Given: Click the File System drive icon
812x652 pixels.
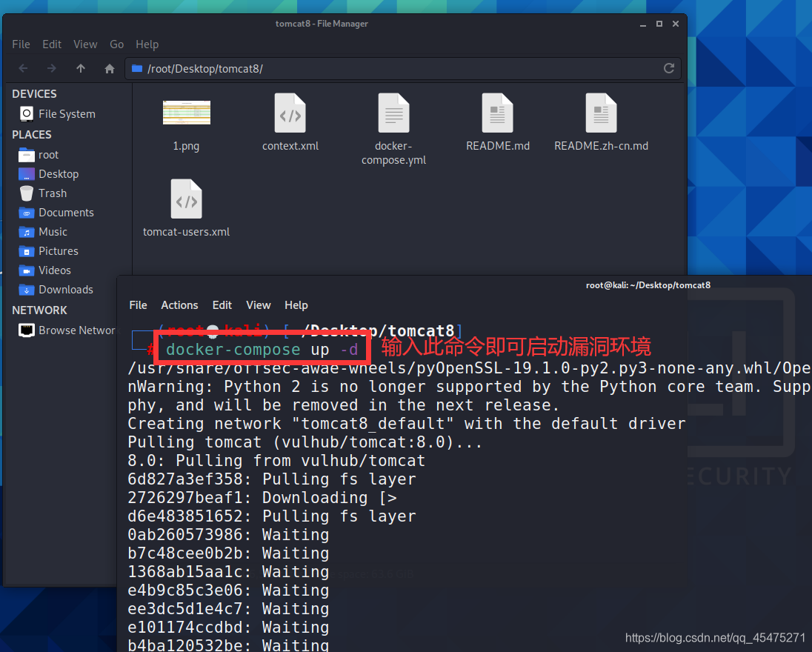Looking at the screenshot, I should (27, 113).
